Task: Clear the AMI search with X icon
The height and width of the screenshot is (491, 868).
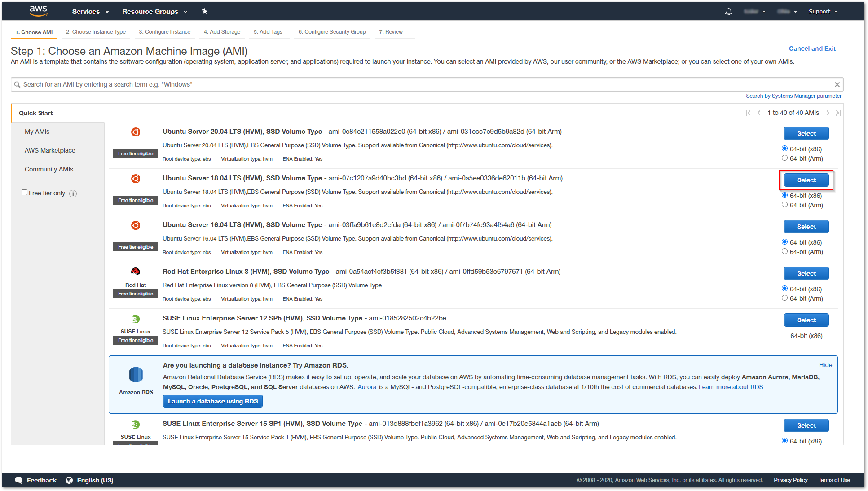Action: click(837, 84)
